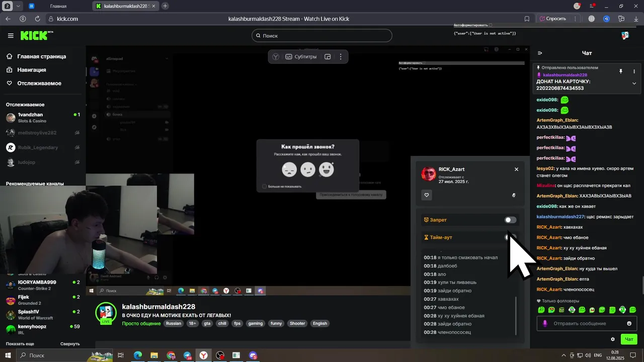Click the KICK logo
Viewport: 644px width, 362px height.
[x=36, y=36]
